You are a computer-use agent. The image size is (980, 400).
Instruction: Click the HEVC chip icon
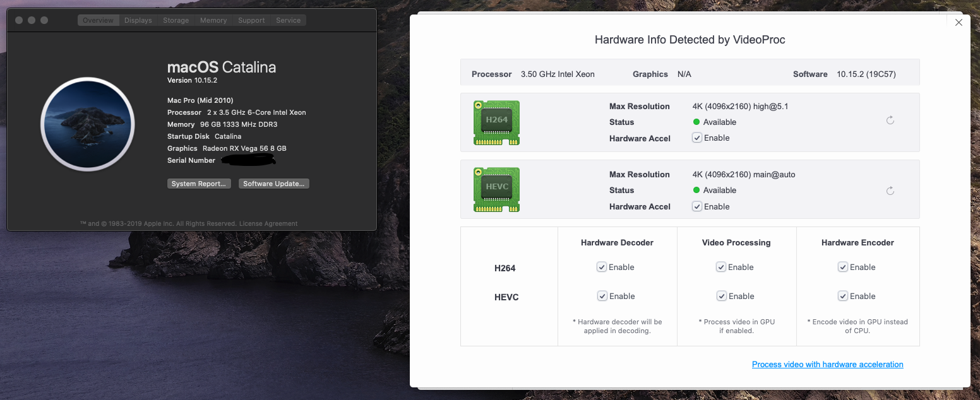pyautogui.click(x=496, y=190)
